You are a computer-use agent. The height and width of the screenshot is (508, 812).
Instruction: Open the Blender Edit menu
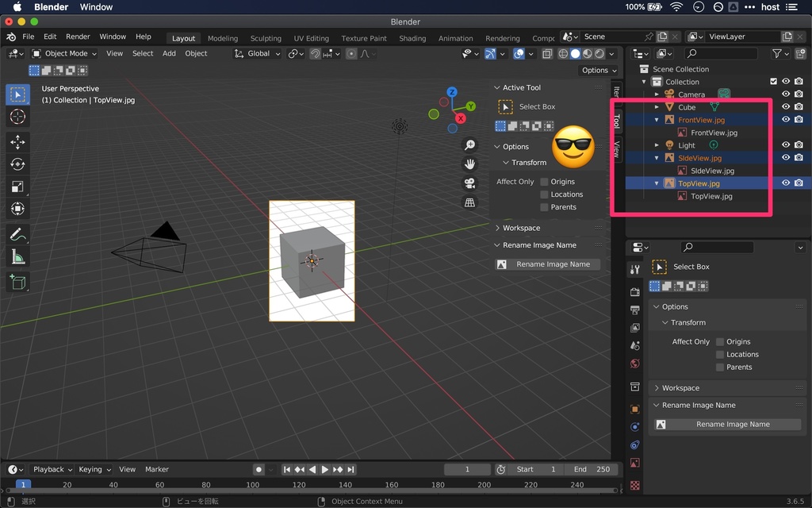50,37
